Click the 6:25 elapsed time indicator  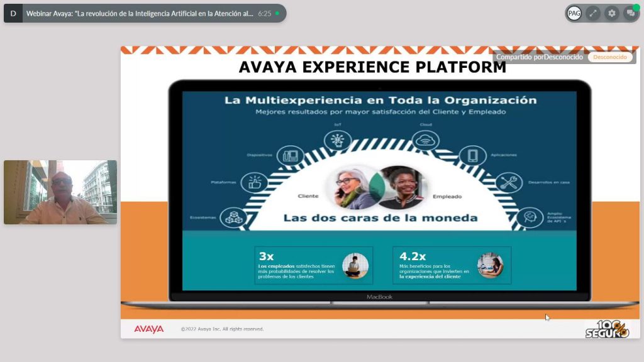(x=265, y=14)
